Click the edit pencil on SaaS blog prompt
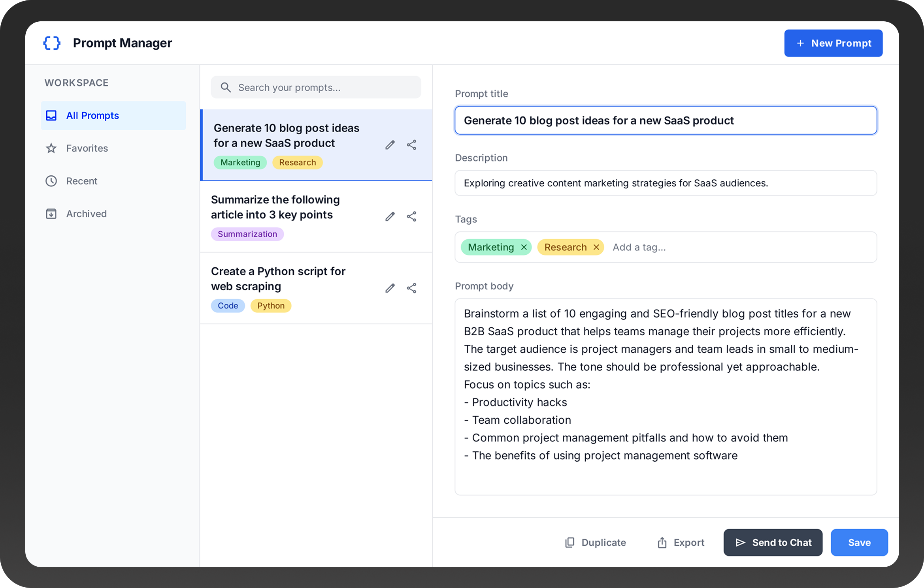 pyautogui.click(x=390, y=145)
